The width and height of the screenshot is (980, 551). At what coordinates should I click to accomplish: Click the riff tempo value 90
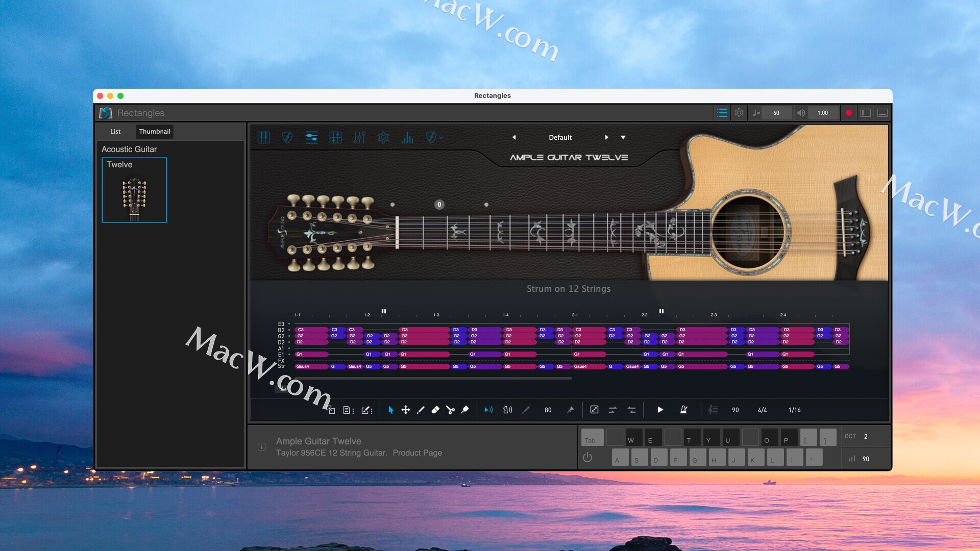point(735,410)
